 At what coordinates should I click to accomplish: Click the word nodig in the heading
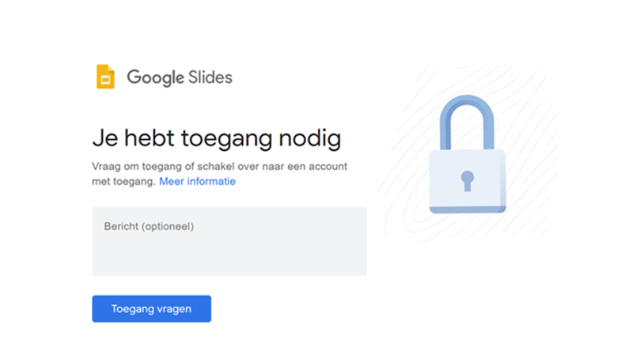[x=310, y=138]
